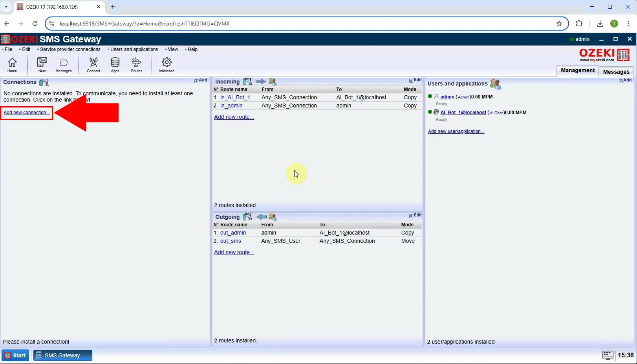The width and height of the screenshot is (637, 364).
Task: Open the Help menu
Action: coord(192,49)
